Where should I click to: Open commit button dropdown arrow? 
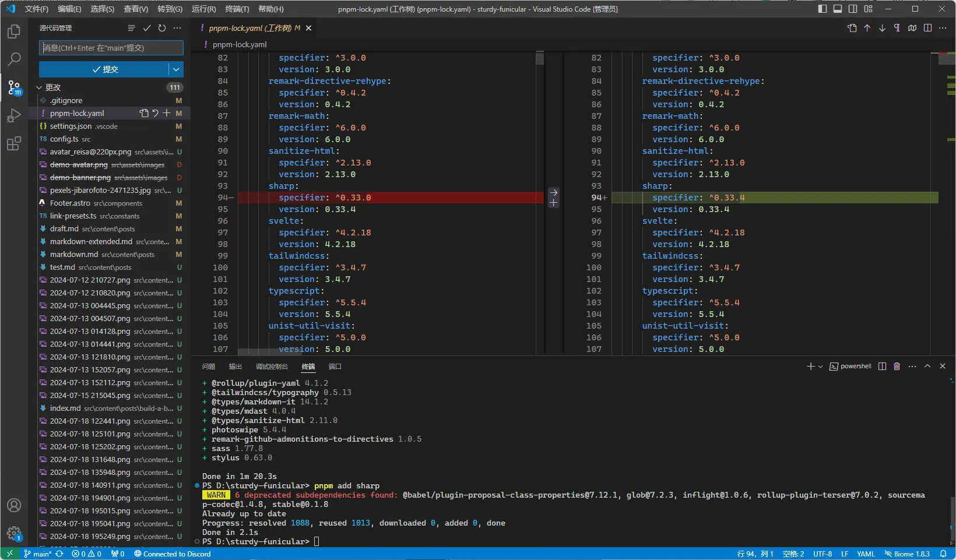pyautogui.click(x=176, y=69)
